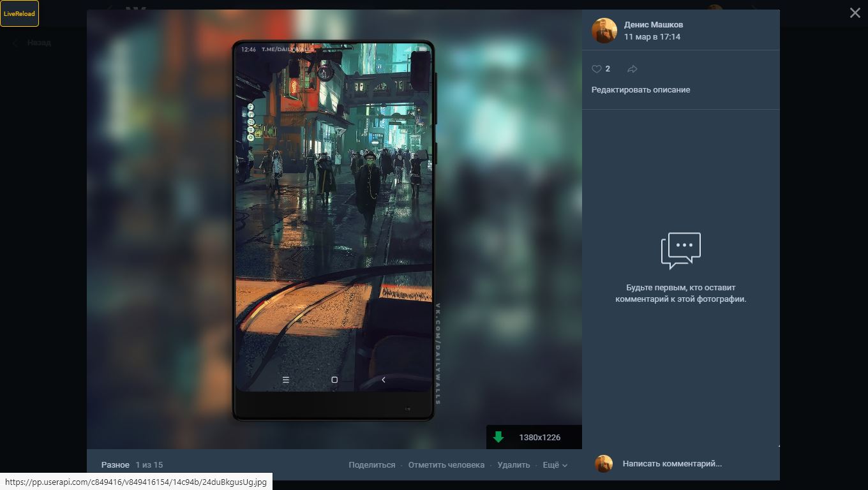Click the phone wallpaper photo
This screenshot has width=868, height=490.
[x=334, y=230]
